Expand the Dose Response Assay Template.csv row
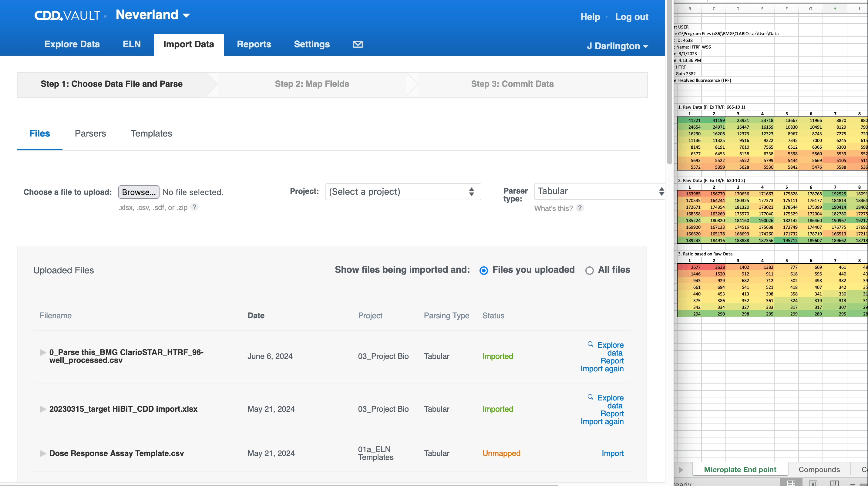Image resolution: width=868 pixels, height=486 pixels. [x=43, y=453]
